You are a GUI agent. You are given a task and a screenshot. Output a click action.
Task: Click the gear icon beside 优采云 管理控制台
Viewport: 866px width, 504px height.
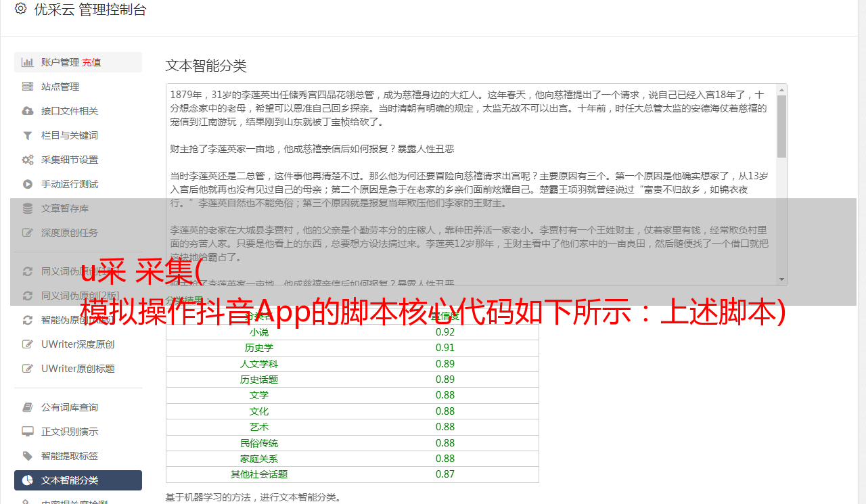20,9
